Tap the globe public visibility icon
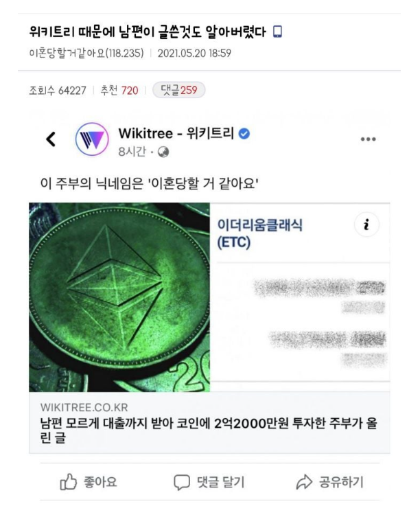This screenshot has height=506, width=420. (x=163, y=152)
